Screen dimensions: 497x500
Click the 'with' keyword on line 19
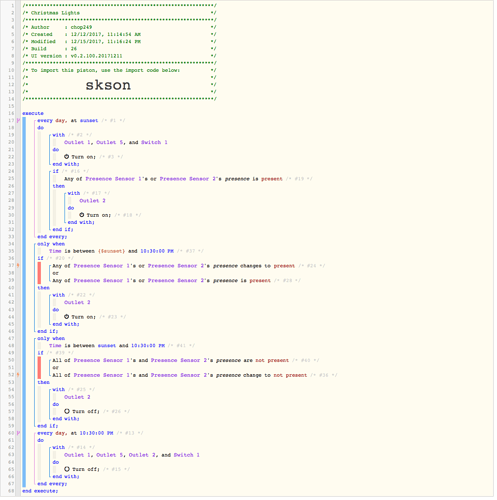click(59, 135)
